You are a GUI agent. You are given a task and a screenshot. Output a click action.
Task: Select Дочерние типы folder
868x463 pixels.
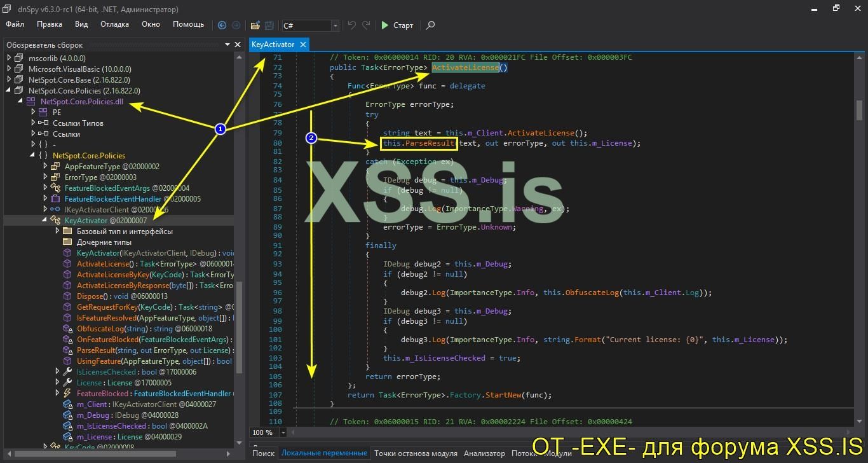[x=104, y=242]
